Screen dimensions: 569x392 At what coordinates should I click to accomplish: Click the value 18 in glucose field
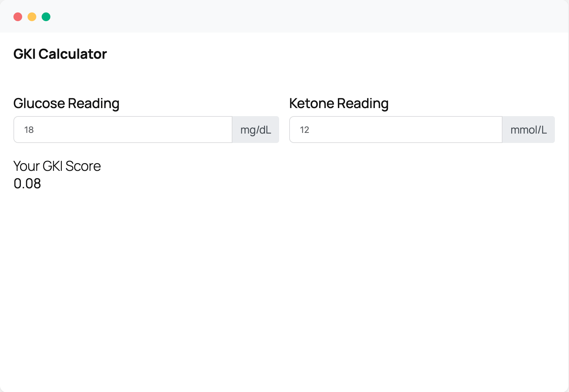tap(29, 130)
